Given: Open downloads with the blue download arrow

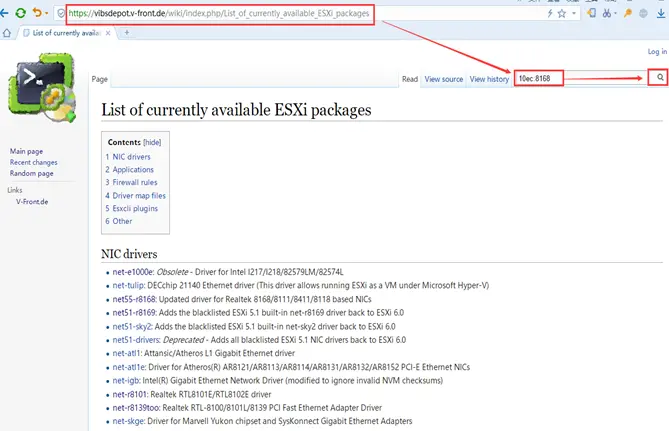Looking at the screenshot, I should tap(661, 13).
